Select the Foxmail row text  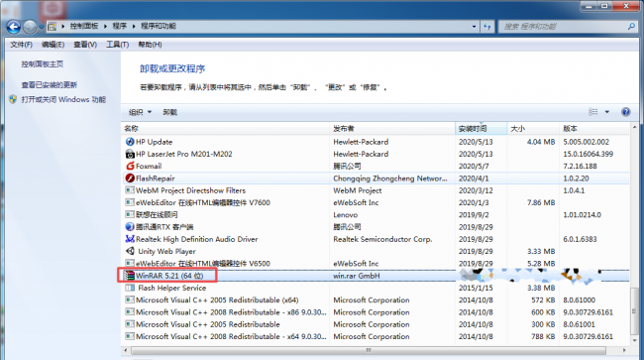point(149,166)
